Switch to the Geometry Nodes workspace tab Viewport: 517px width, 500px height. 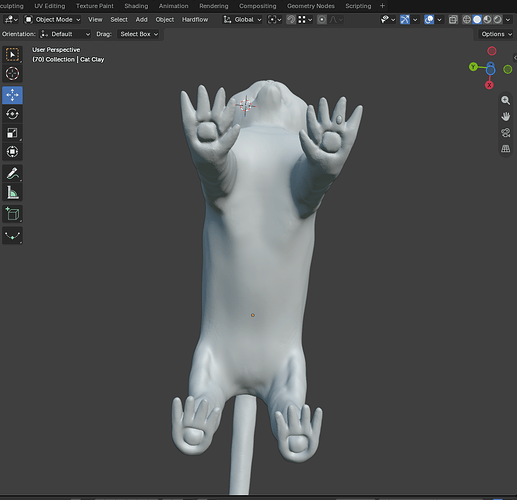pyautogui.click(x=311, y=6)
